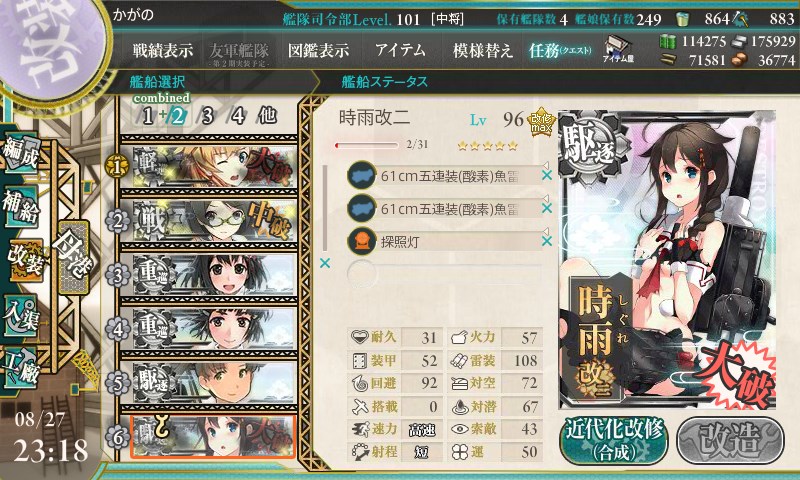The image size is (800, 480).
Task: Open the 補給 resupply side icon
Action: coord(21,206)
